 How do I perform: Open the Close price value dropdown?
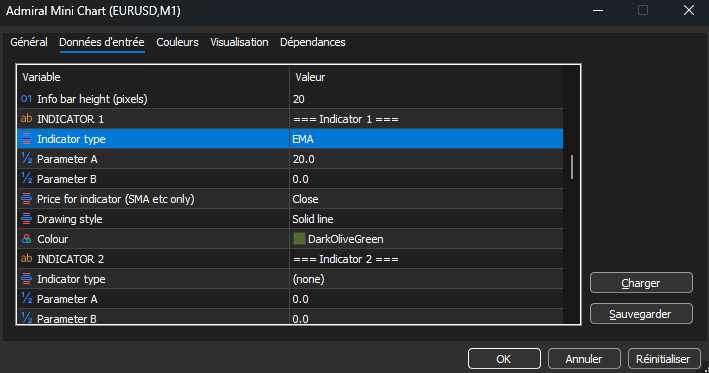click(426, 199)
